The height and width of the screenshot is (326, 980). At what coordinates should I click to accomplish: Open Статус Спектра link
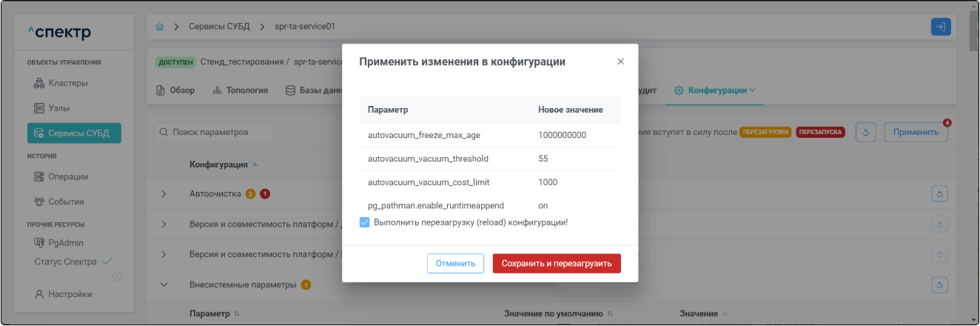click(73, 262)
